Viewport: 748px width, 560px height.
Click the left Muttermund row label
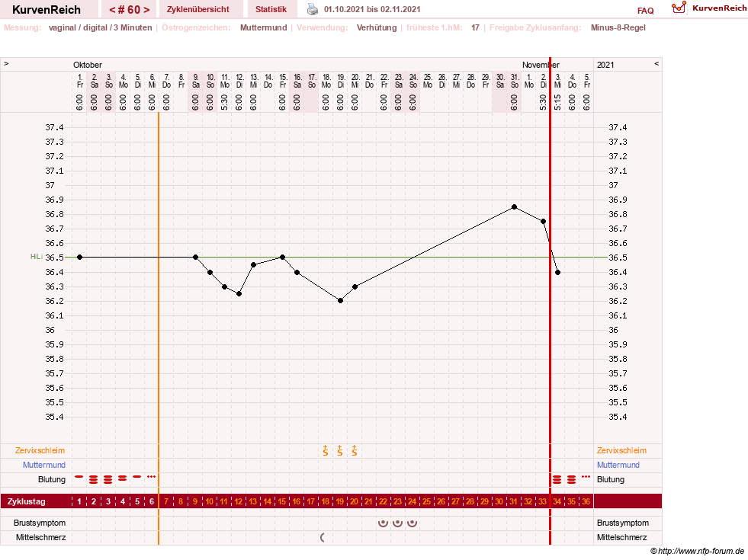point(44,465)
